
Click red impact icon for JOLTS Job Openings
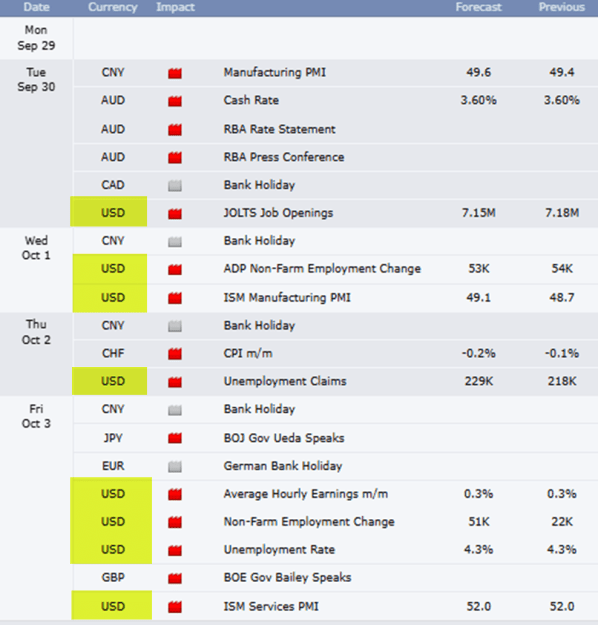pyautogui.click(x=175, y=214)
